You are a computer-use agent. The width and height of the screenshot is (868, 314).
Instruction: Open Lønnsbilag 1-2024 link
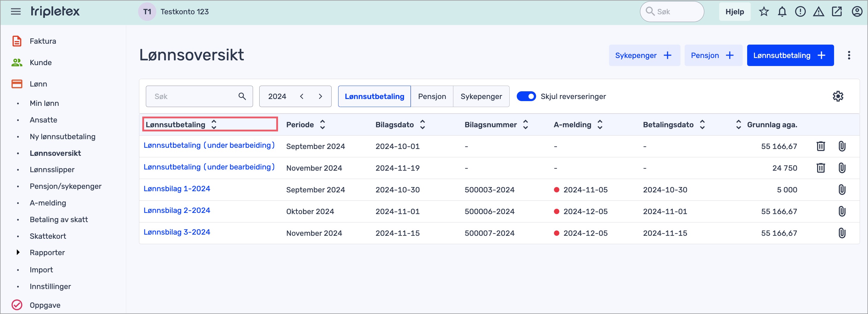click(177, 189)
